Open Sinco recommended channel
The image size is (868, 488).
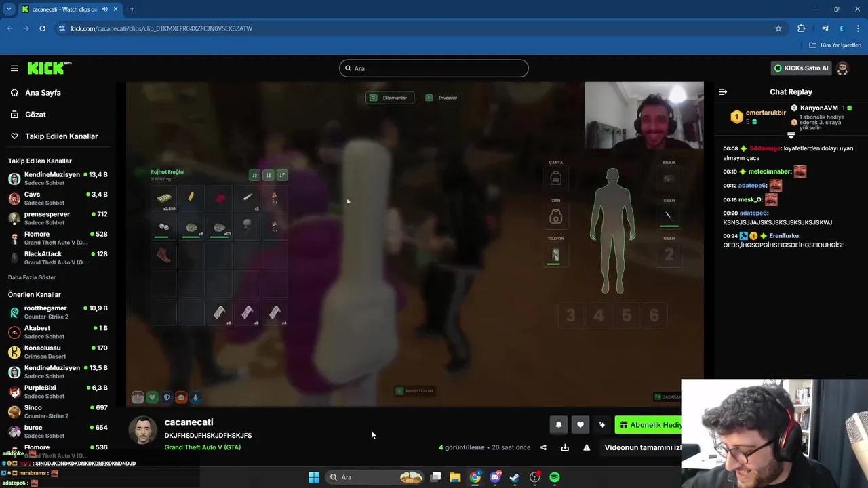58,411
